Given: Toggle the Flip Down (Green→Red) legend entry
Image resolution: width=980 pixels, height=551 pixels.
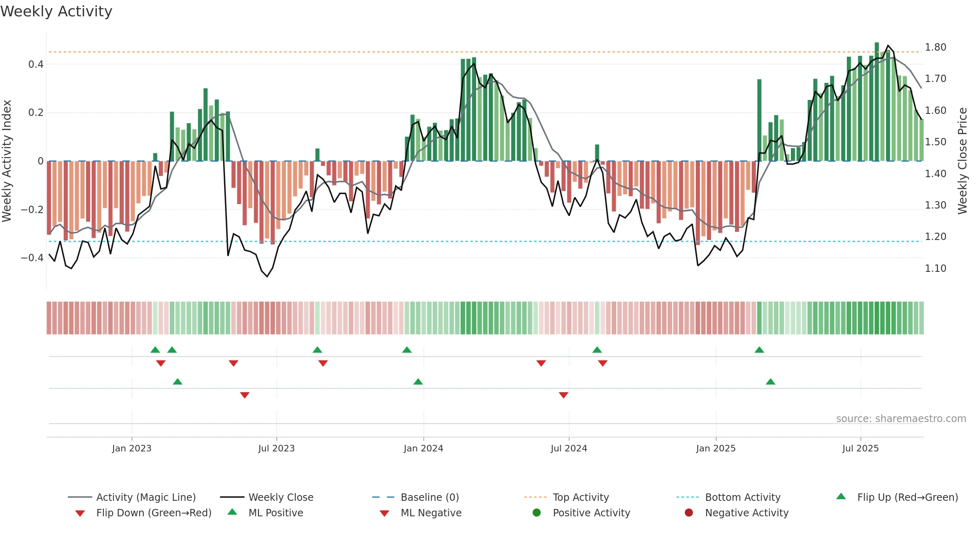Looking at the screenshot, I should pos(143,513).
